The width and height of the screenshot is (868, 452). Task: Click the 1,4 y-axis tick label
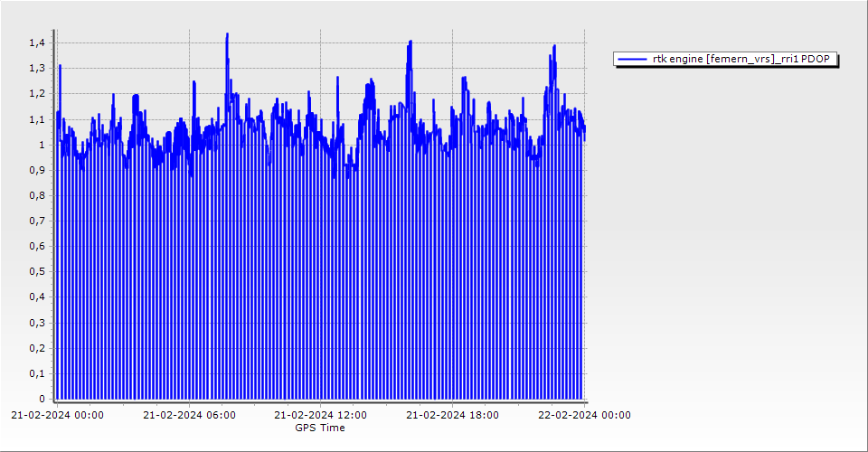[x=36, y=42]
